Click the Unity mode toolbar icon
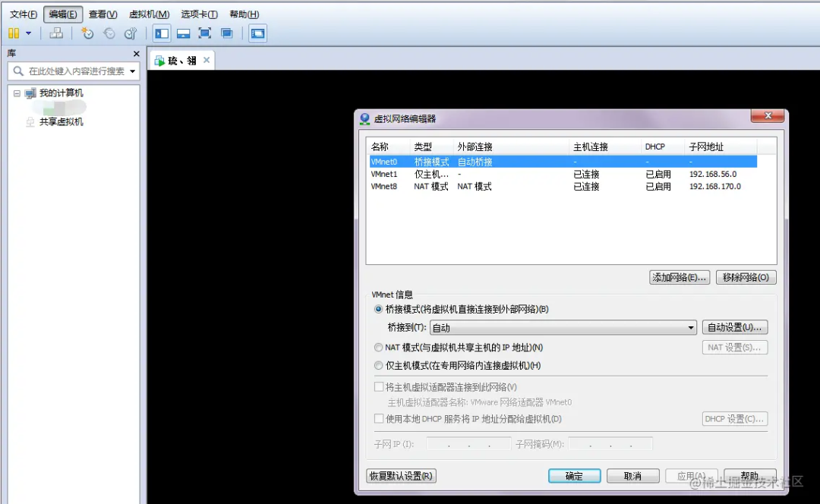The image size is (820, 504). point(226,33)
